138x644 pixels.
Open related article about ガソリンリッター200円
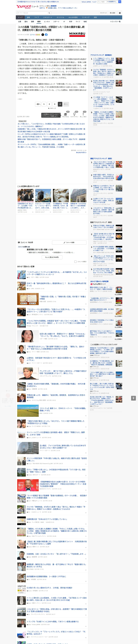point(51,146)
